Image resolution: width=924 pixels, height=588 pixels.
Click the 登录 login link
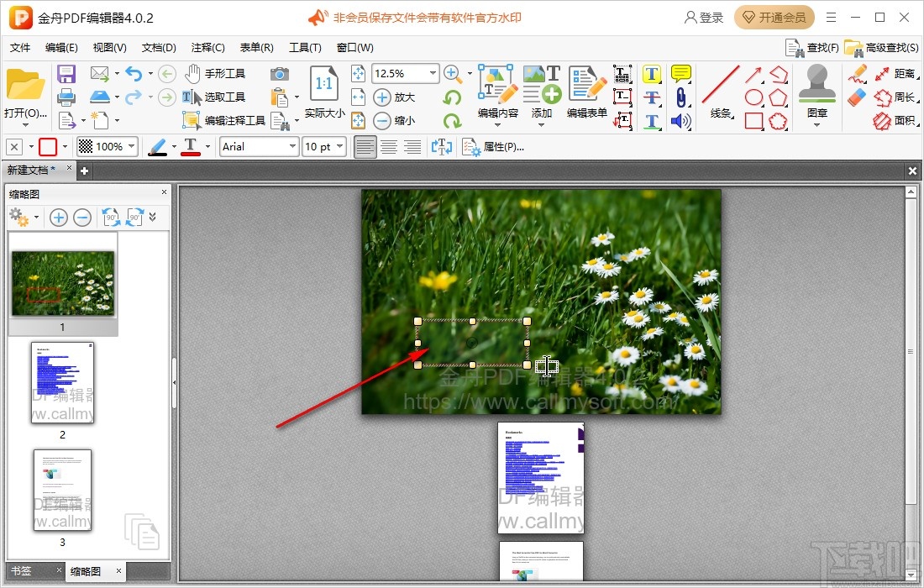pyautogui.click(x=704, y=18)
